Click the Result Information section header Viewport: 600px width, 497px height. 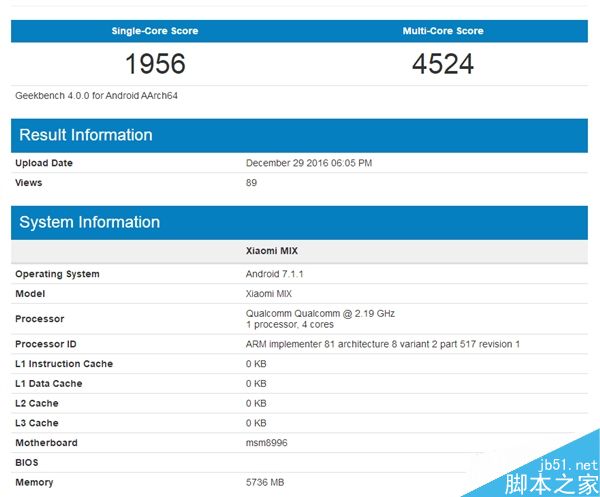299,135
